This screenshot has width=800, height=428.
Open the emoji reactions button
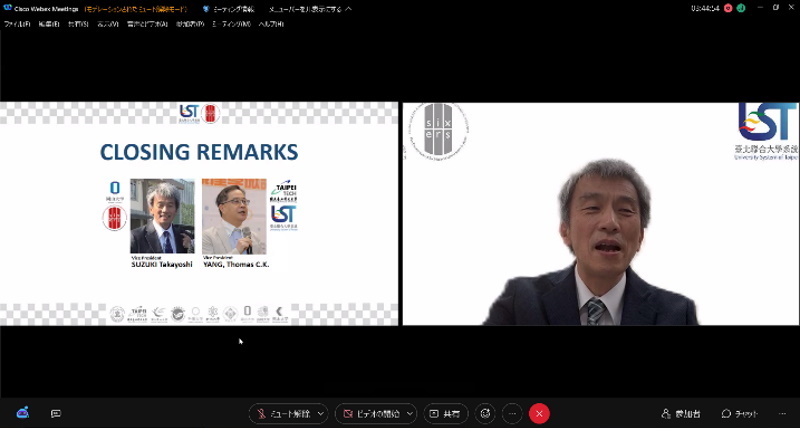pyautogui.click(x=485, y=414)
